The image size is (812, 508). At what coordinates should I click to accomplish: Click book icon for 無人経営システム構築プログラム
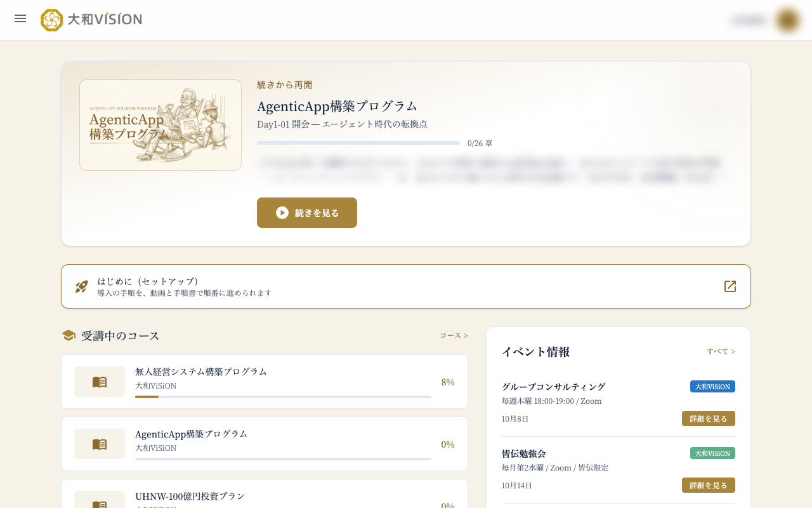point(100,382)
